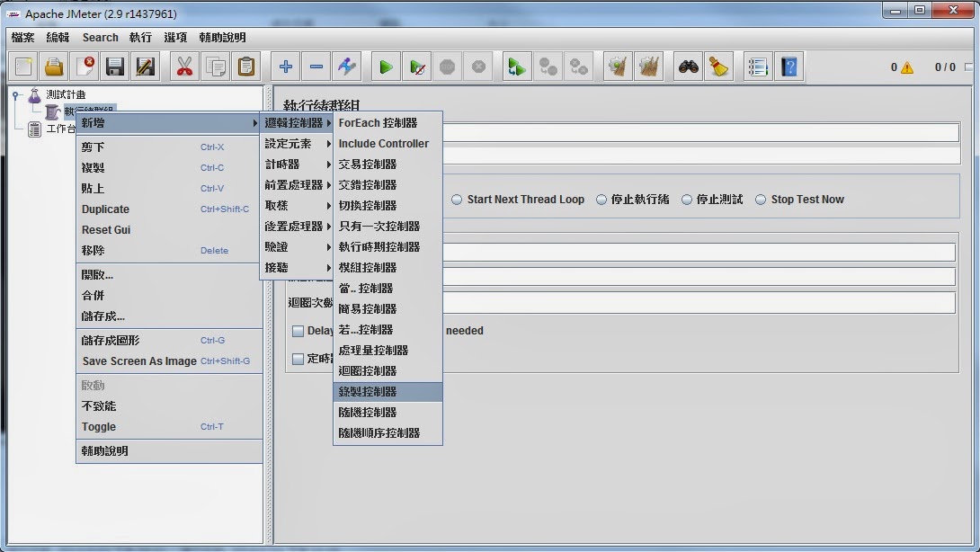The height and width of the screenshot is (552, 980).
Task: Choose 迴圈控制器 from submenu
Action: pyautogui.click(x=388, y=371)
